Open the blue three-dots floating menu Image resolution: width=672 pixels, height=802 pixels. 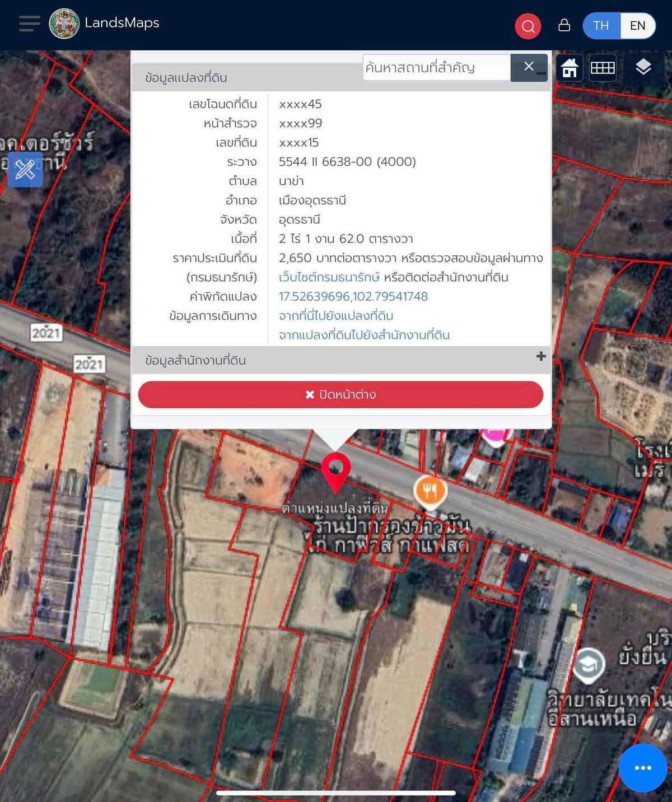[642, 767]
